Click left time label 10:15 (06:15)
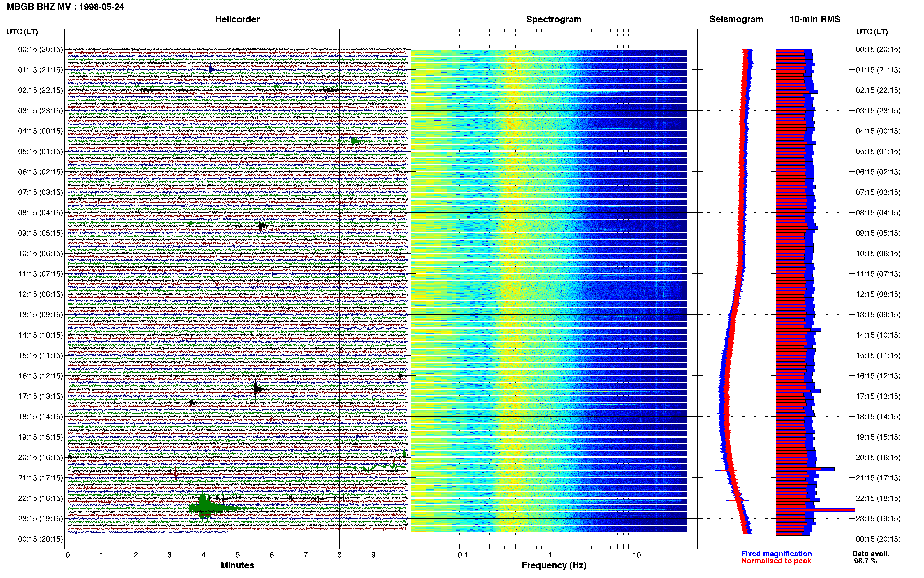Viewport: 924px width, 578px height. 41,253
